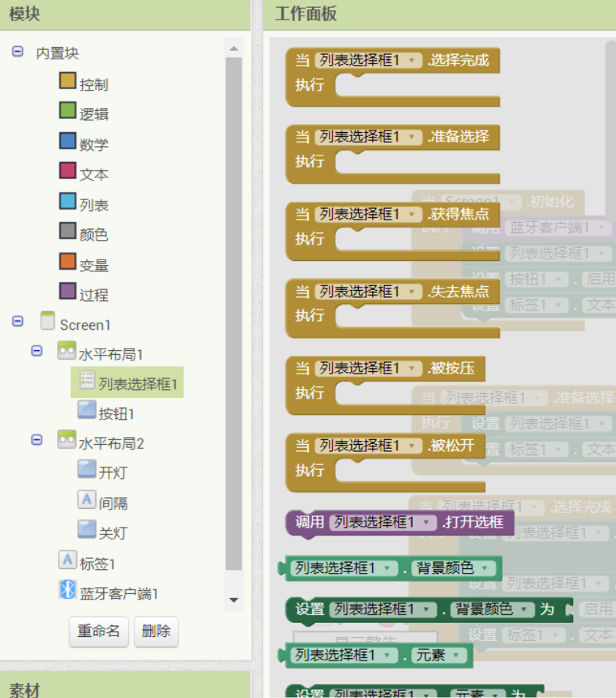Viewport: 616px width, 698px height.
Task: Collapse the 水平布局2 tree node
Action: (x=37, y=440)
